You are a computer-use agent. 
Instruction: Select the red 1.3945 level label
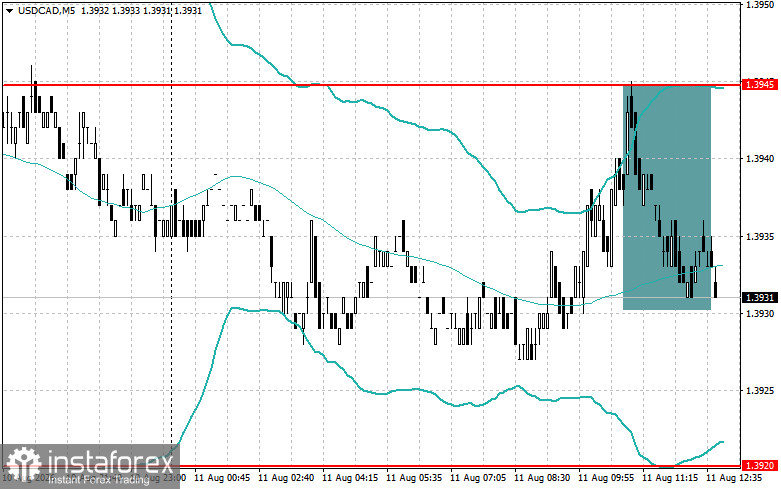pyautogui.click(x=760, y=85)
